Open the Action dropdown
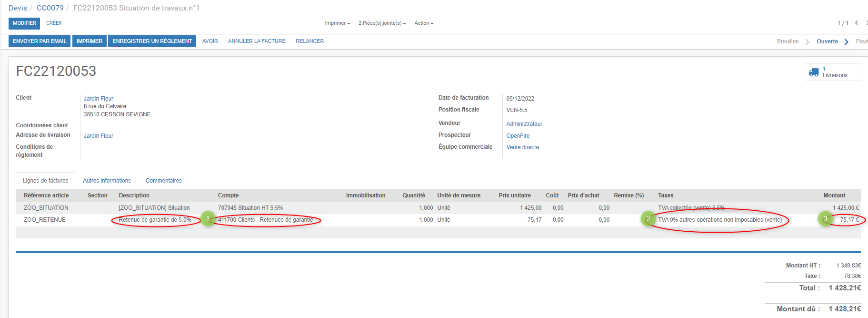The image size is (868, 318). (x=424, y=23)
